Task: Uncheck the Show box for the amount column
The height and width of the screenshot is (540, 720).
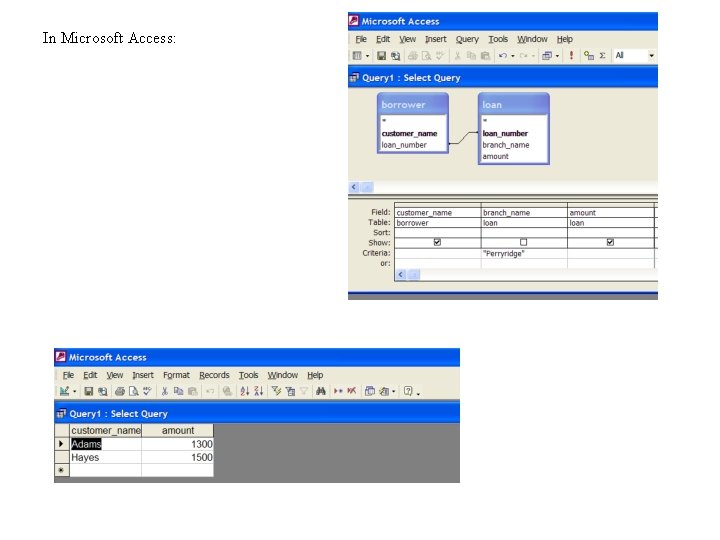Action: (610, 242)
